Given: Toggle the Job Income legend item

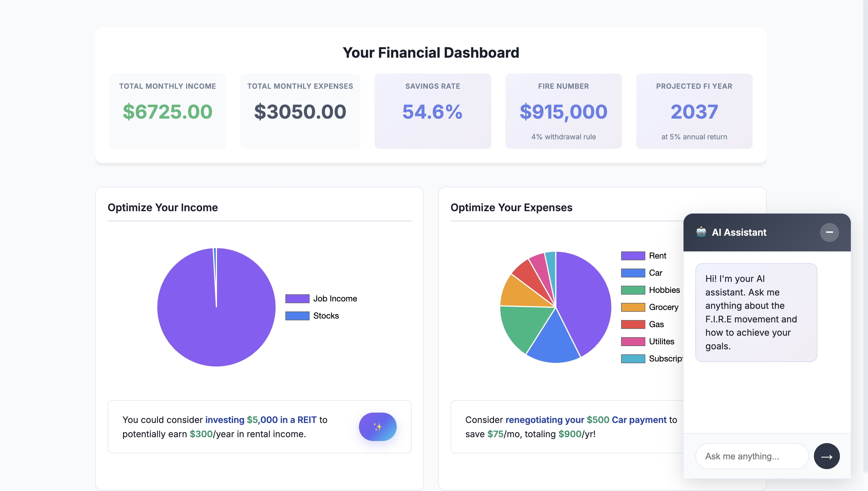Looking at the screenshot, I should click(x=335, y=298).
